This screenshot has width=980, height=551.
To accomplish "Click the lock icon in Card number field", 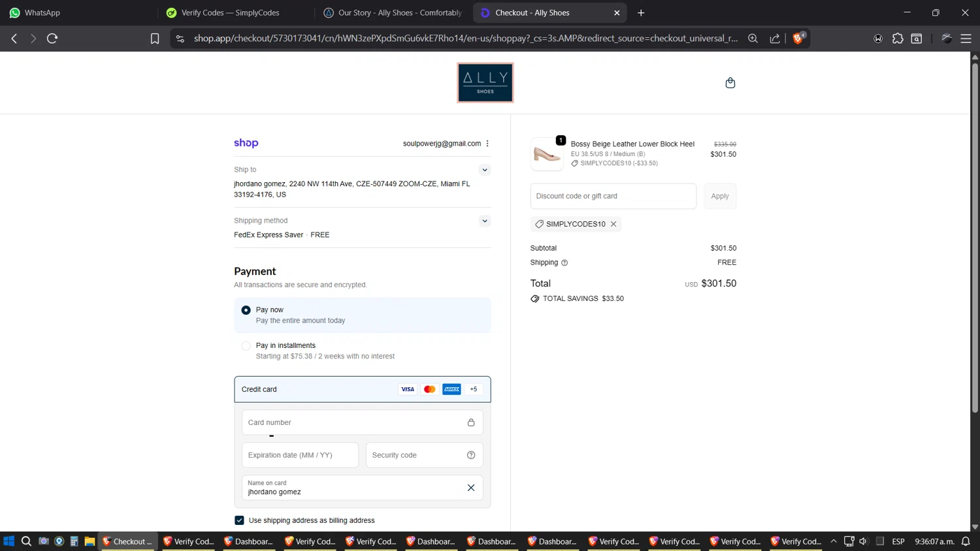I will pos(471,422).
